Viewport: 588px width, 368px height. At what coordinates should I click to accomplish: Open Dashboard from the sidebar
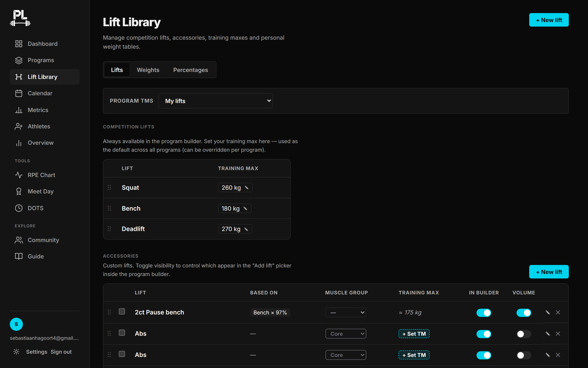[45, 44]
